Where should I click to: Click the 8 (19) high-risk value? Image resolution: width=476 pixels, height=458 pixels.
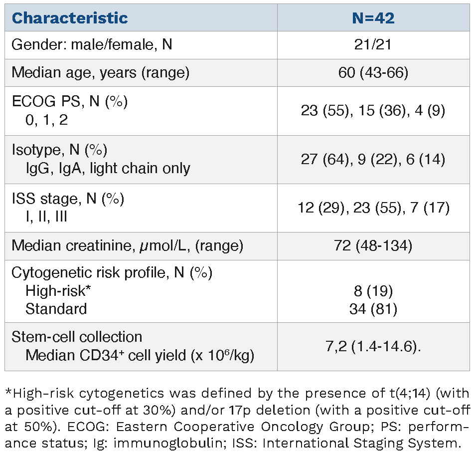(373, 291)
